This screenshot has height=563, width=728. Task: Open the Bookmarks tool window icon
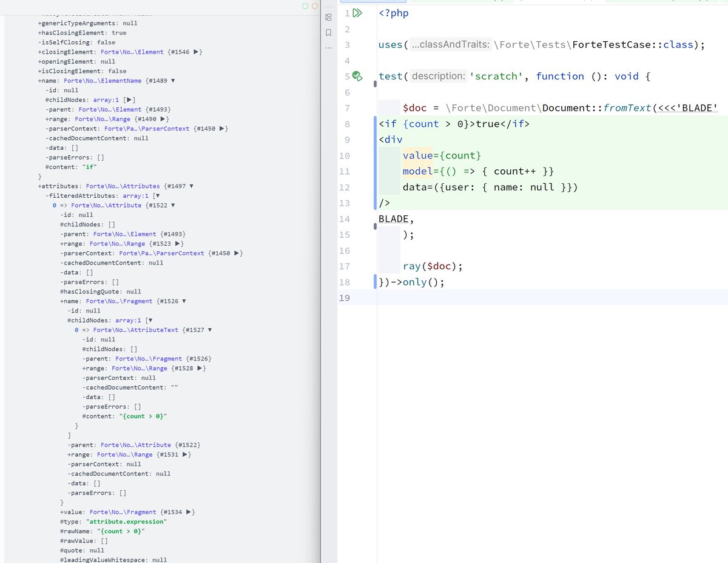(x=328, y=32)
